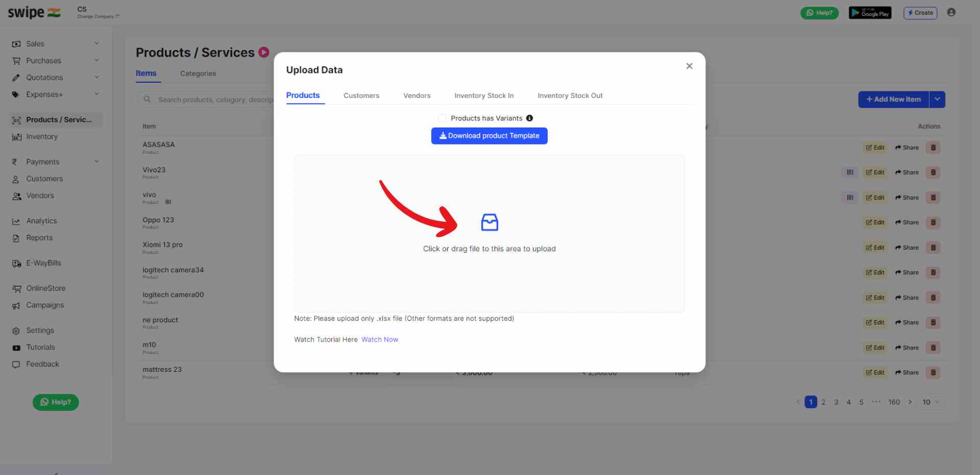Click the Swipe logo
This screenshot has height=475, width=980.
pos(34,13)
